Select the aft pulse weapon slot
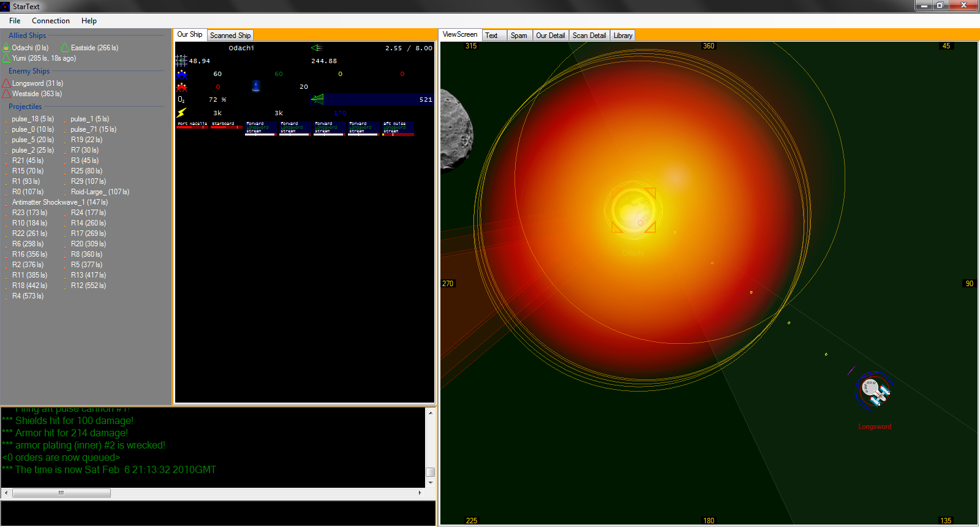The height and width of the screenshot is (527, 980). click(398, 127)
